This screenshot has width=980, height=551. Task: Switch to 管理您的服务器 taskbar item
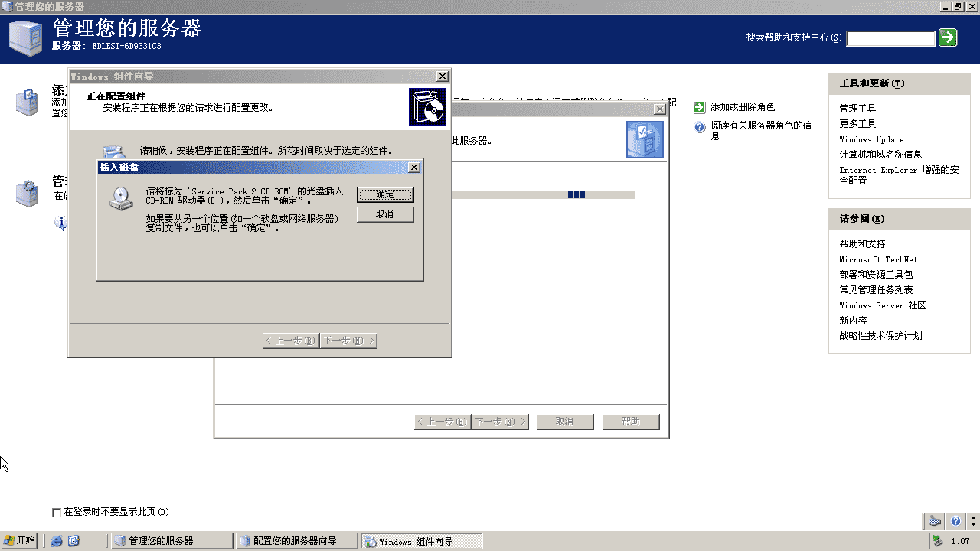[171, 541]
